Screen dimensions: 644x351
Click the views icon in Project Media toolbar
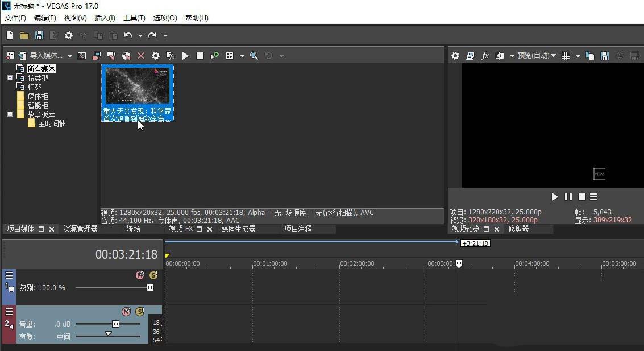tap(230, 56)
